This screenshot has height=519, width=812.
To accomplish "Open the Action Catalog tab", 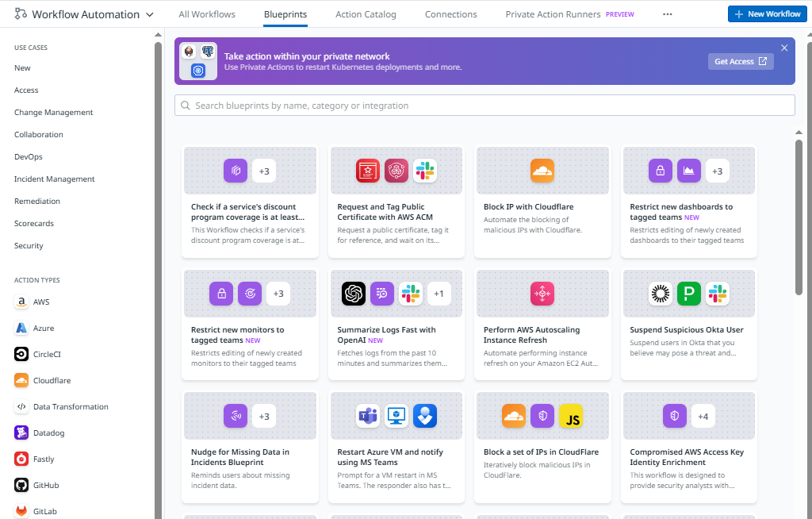I will tap(366, 14).
